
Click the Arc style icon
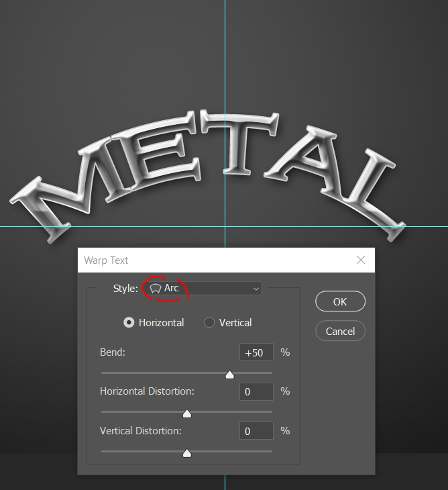pos(155,289)
